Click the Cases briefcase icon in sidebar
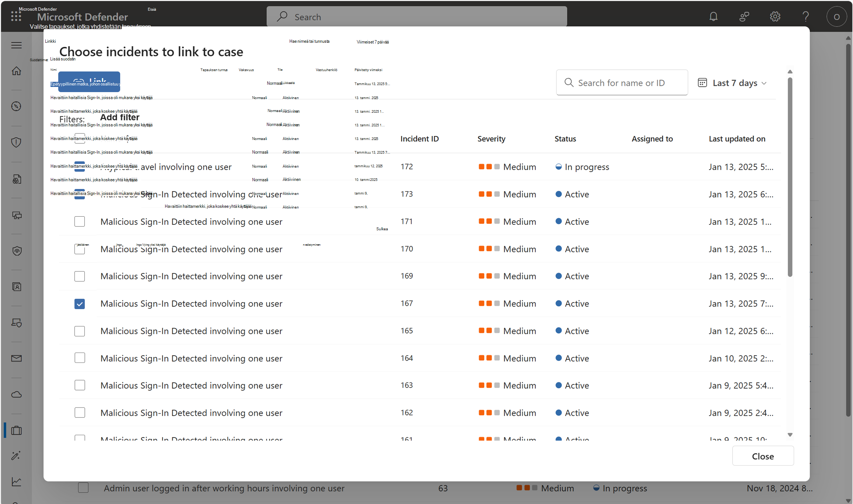This screenshot has width=853, height=504. click(17, 430)
